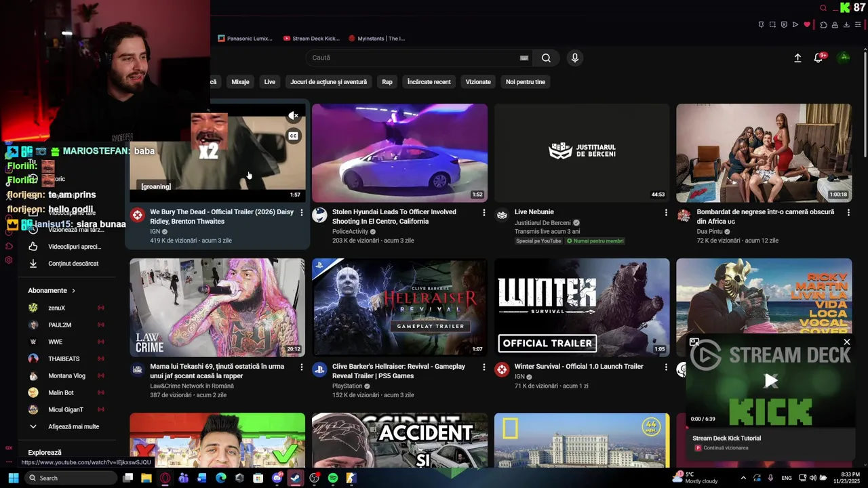The image size is (868, 488).
Task: Open THAIBEATS subscription channel
Action: point(66,359)
